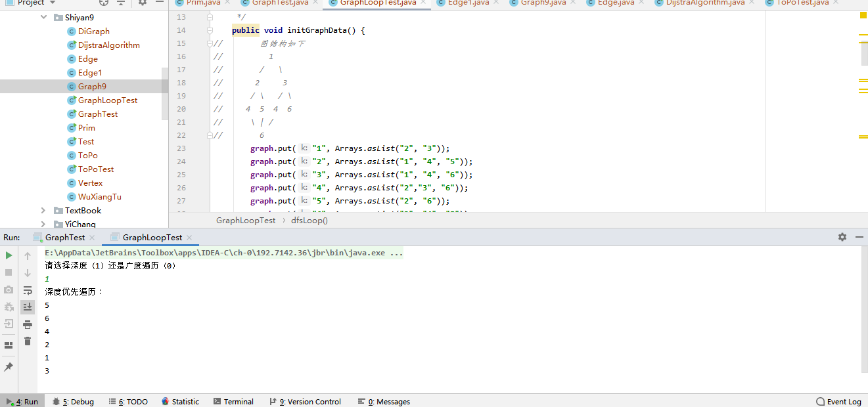This screenshot has width=868, height=407.
Task: Select WuXiangTu class in project tree
Action: pos(100,197)
